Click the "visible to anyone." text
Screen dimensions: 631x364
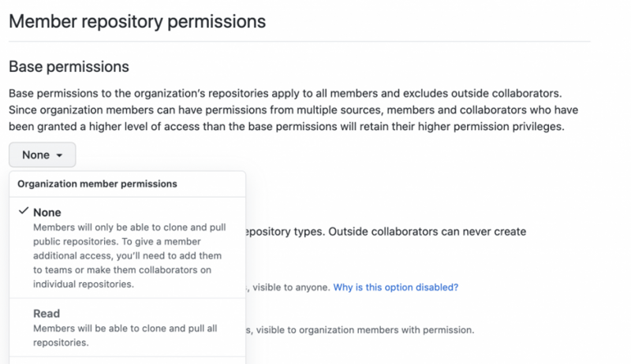click(289, 288)
